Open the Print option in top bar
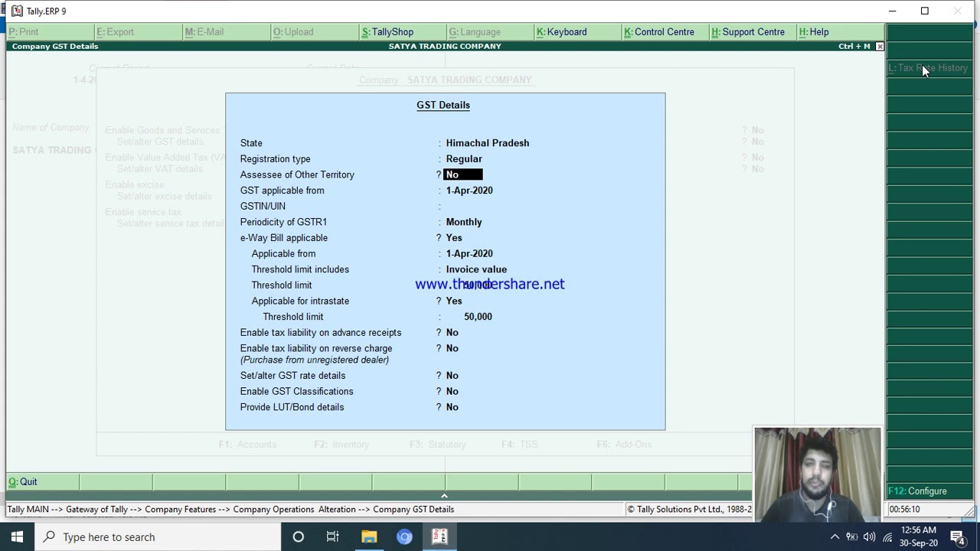The height and width of the screenshot is (551, 980). tap(24, 32)
